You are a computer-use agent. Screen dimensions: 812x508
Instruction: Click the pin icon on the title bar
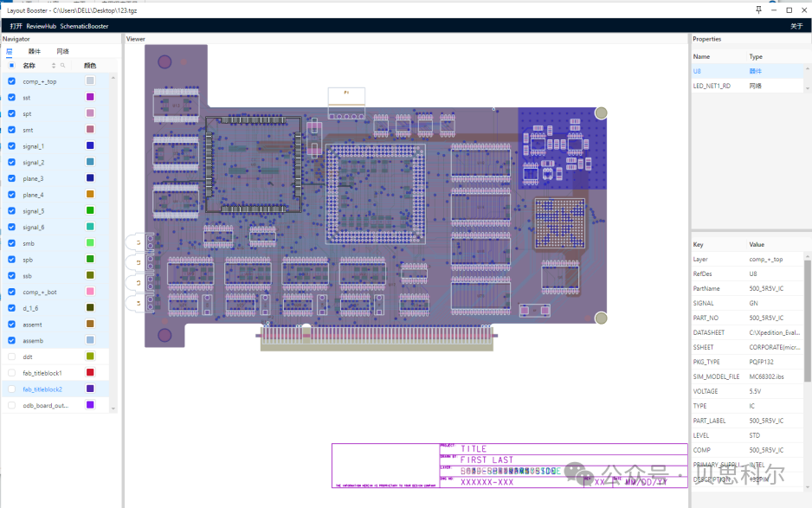click(x=758, y=10)
